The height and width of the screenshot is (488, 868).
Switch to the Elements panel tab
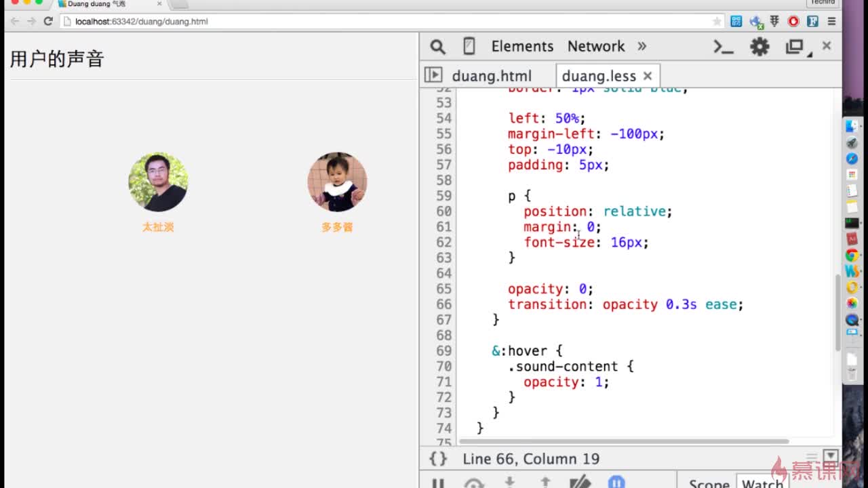(522, 46)
